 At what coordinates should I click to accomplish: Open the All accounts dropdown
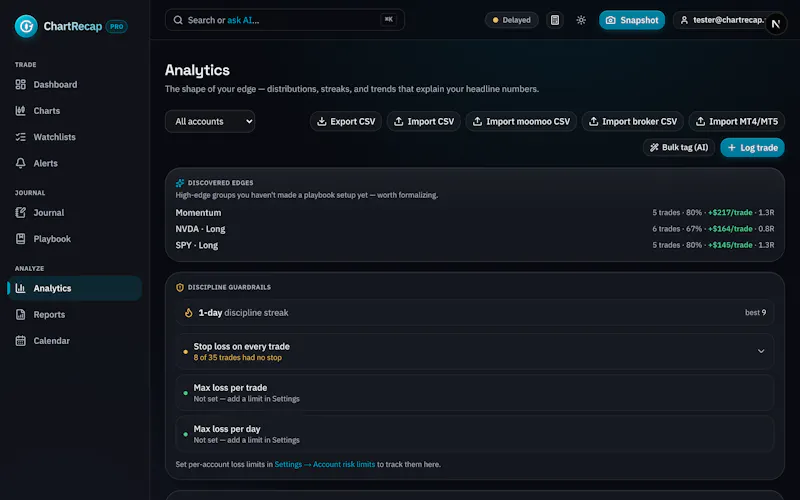pyautogui.click(x=210, y=121)
